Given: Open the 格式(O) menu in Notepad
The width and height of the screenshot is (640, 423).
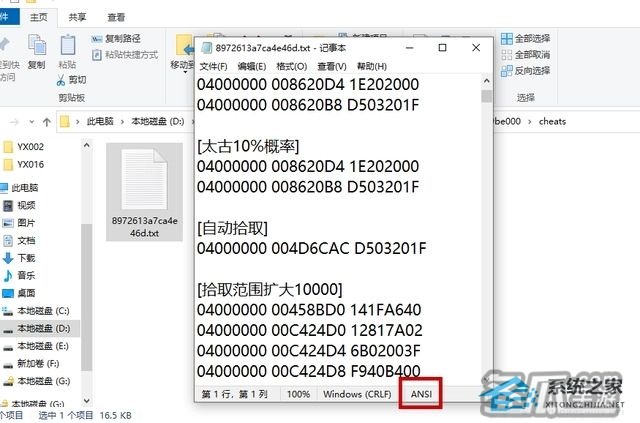Looking at the screenshot, I should pos(291,66).
